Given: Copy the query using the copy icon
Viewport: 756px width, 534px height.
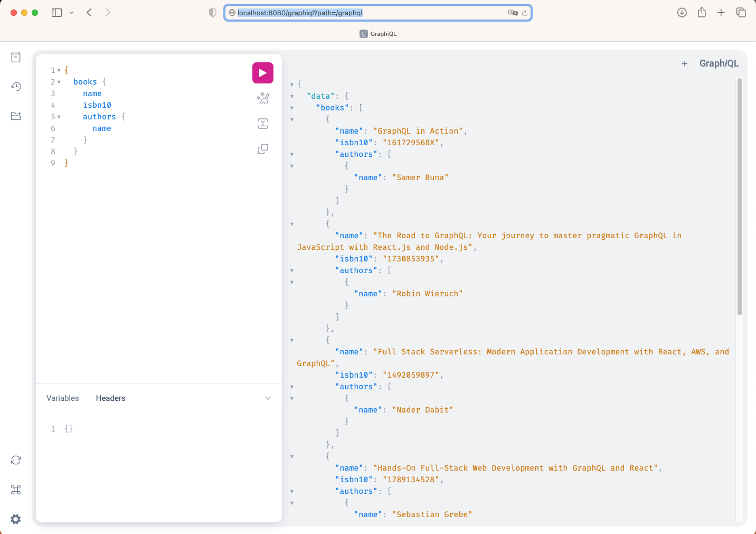Looking at the screenshot, I should 262,149.
